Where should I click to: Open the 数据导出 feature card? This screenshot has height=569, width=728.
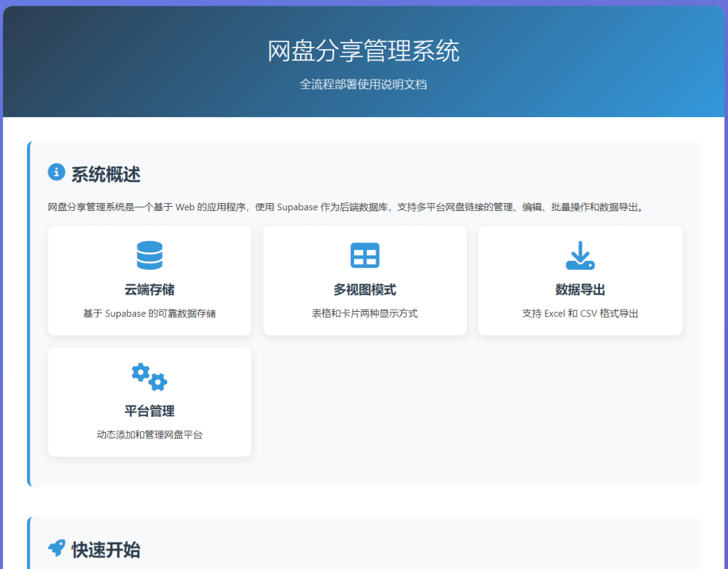pos(580,280)
